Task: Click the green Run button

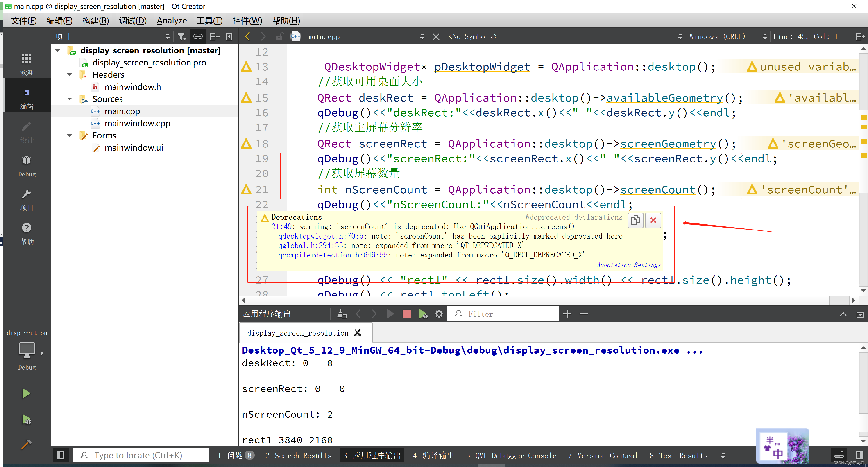Action: tap(26, 393)
